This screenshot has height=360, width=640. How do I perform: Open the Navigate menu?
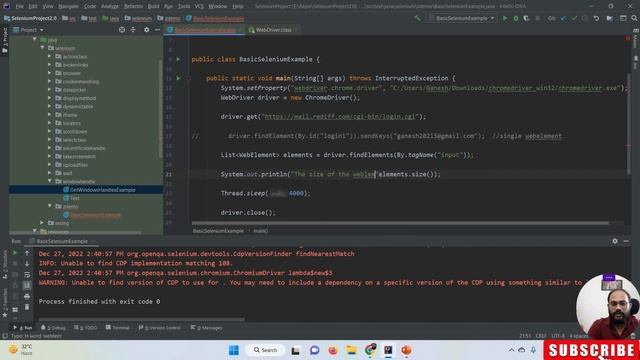[x=68, y=6]
